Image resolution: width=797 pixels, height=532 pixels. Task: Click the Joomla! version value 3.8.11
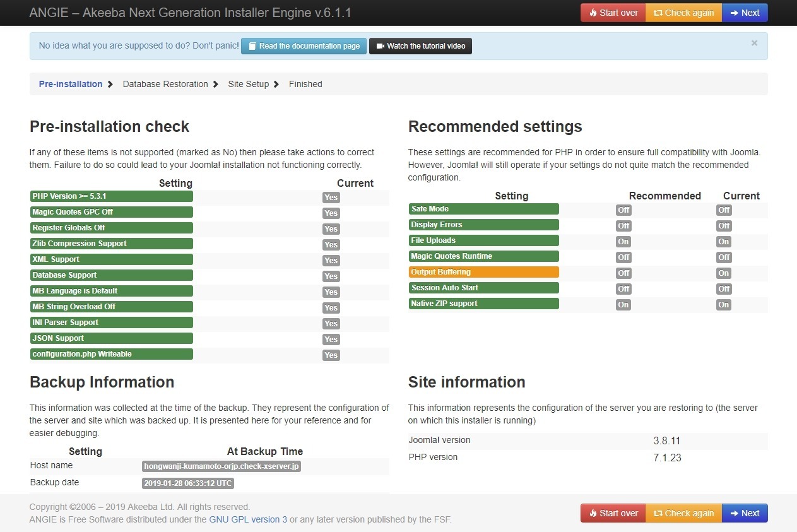click(667, 441)
